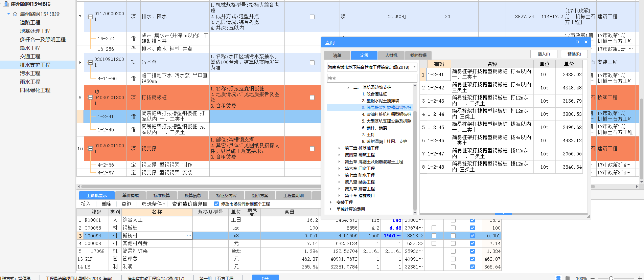Screen dimensions: 644x280
Task: Click the zoom in plus icon
Action: 640,278
